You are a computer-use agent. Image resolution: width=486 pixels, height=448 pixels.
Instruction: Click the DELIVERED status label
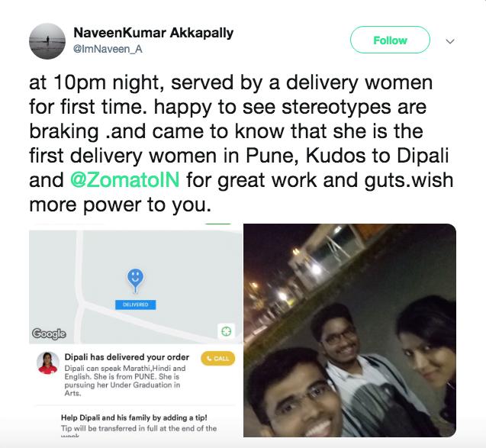[136, 305]
